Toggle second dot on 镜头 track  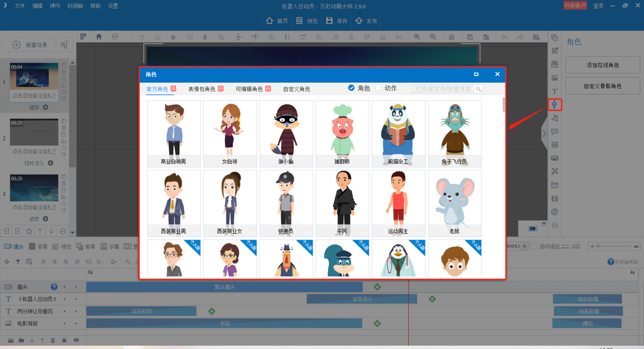point(76,287)
